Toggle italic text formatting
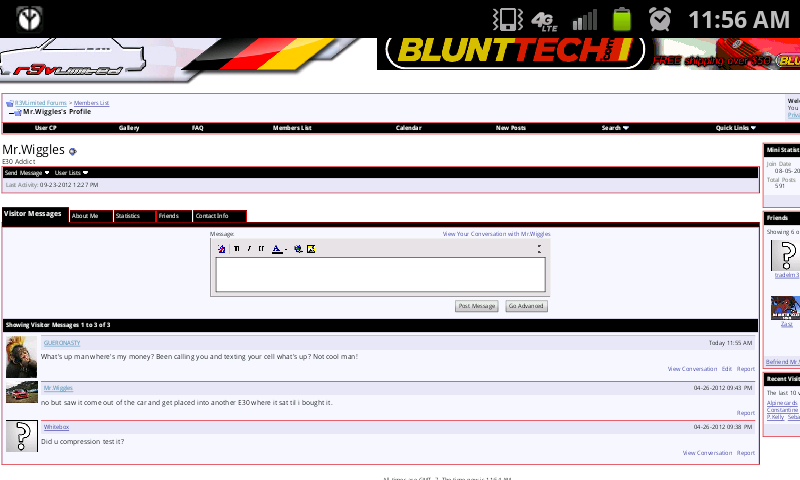The height and width of the screenshot is (480, 800). (249, 248)
